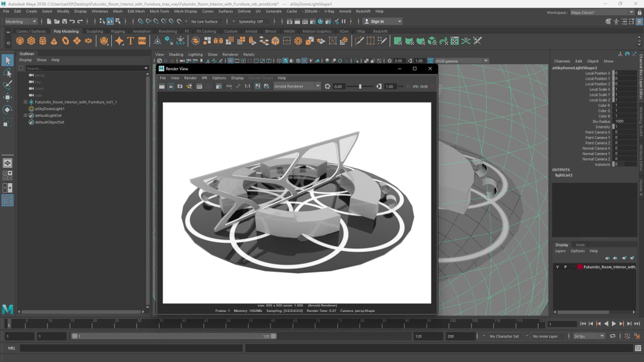The width and height of the screenshot is (644, 362).
Task: Set Render View to 1:1 real size
Action: point(247,86)
